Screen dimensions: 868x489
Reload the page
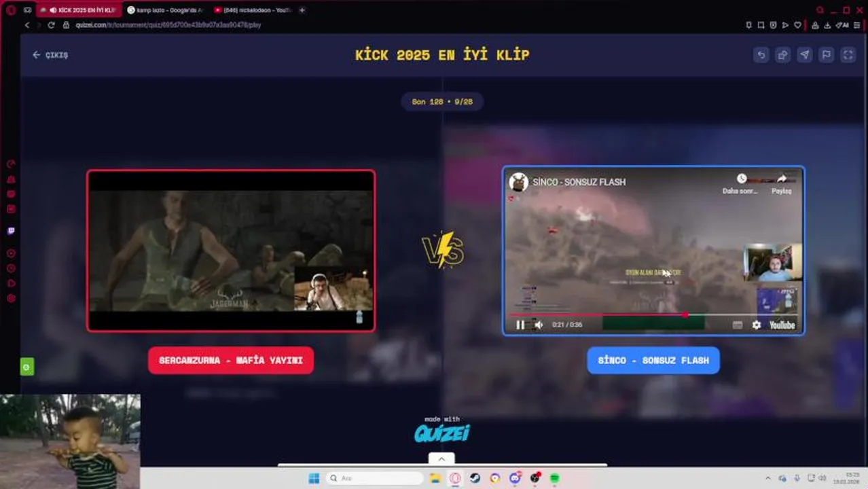(51, 25)
